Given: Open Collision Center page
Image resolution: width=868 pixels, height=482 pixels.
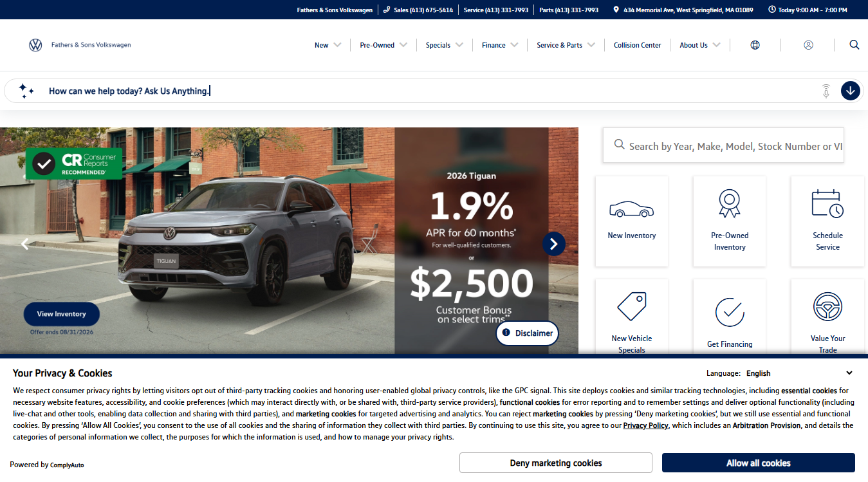Looking at the screenshot, I should pos(637,45).
